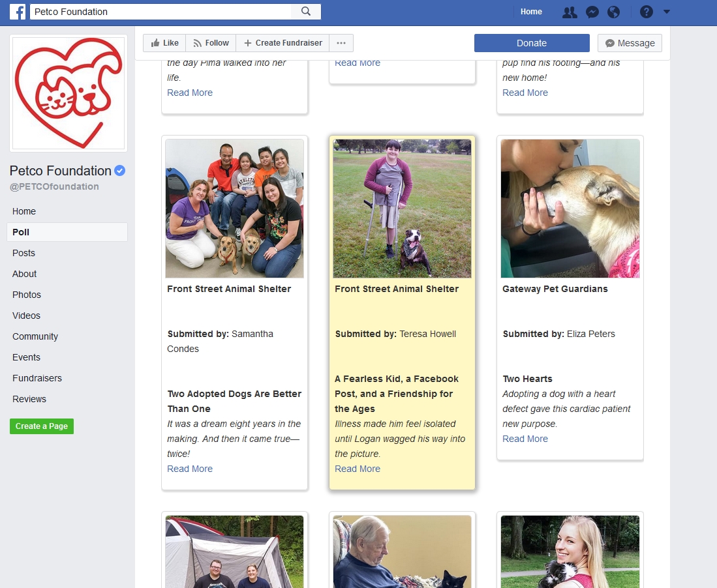This screenshot has width=717, height=588.
Task: Open the friend requests icon
Action: coord(570,12)
